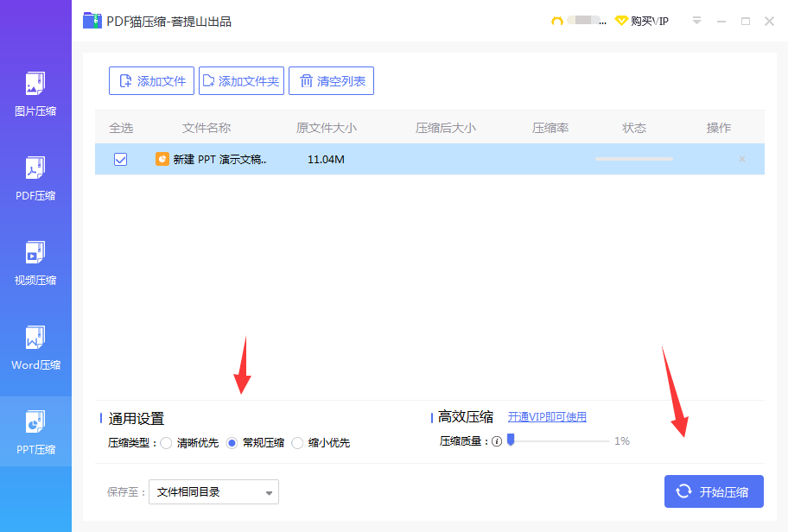
Task: Click the 11.04M file size cell
Action: pyautogui.click(x=326, y=159)
